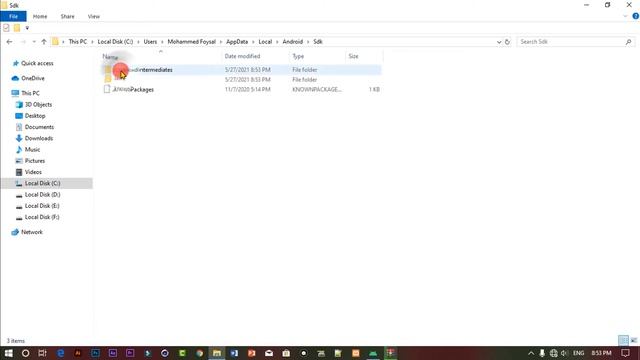This screenshot has height=360, width=640.
Task: Click 'Mohammed Foysal' in the address path
Action: click(191, 42)
